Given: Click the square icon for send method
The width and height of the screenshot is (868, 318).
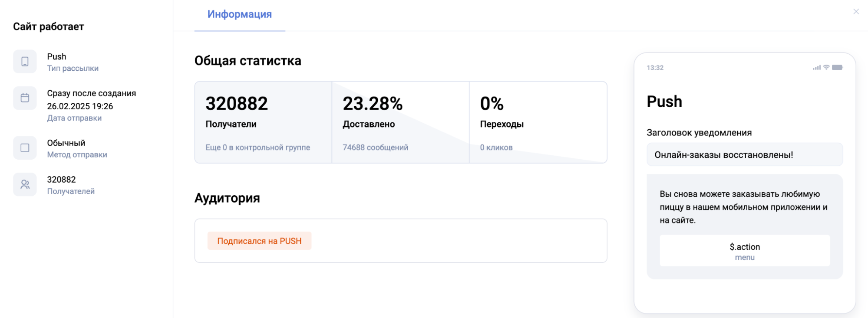Looking at the screenshot, I should (25, 148).
